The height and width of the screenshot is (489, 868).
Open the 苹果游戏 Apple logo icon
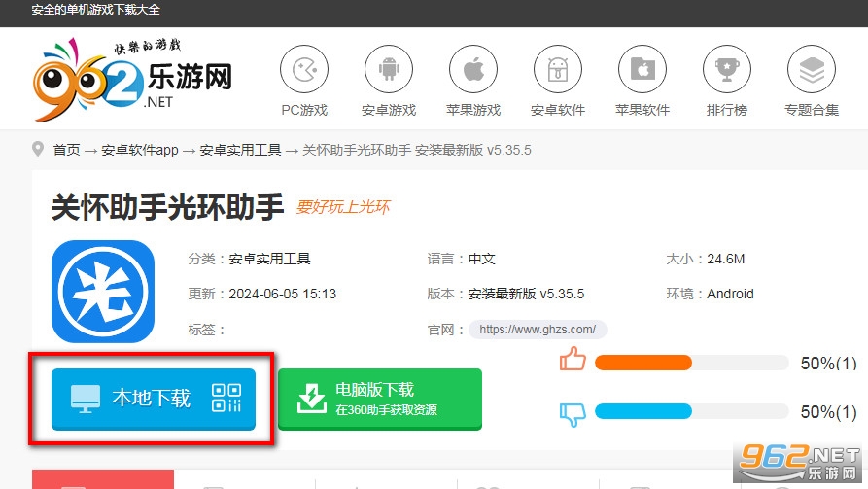pyautogui.click(x=473, y=70)
